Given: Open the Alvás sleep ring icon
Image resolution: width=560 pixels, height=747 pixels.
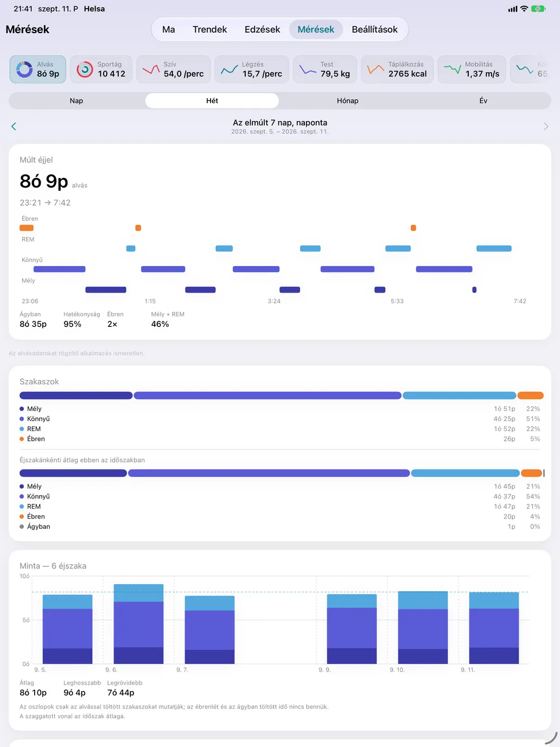Looking at the screenshot, I should (24, 69).
